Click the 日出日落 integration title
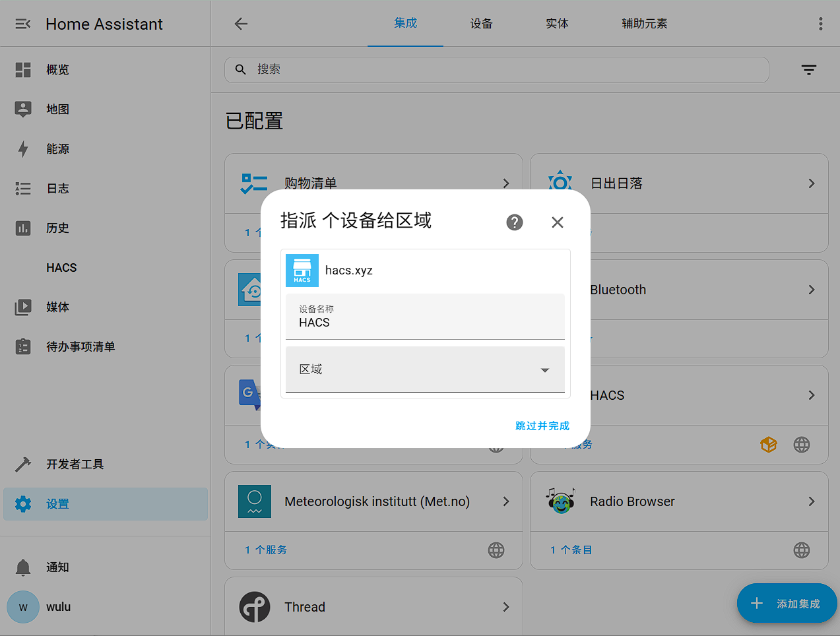Viewport: 840px width, 636px height. 616,183
